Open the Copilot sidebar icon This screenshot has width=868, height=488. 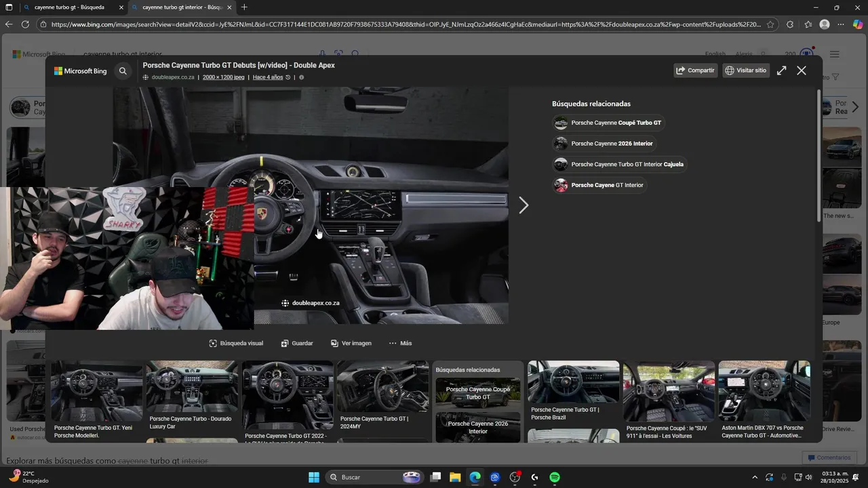(x=858, y=24)
